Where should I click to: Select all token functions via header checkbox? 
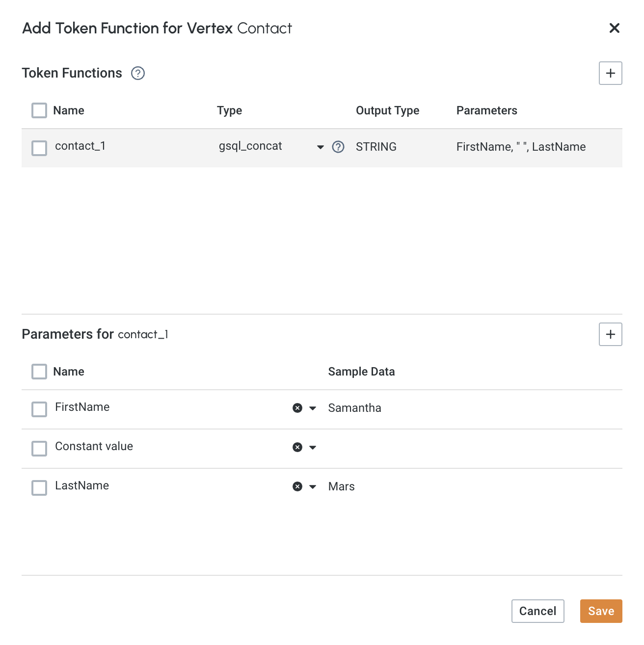39,110
